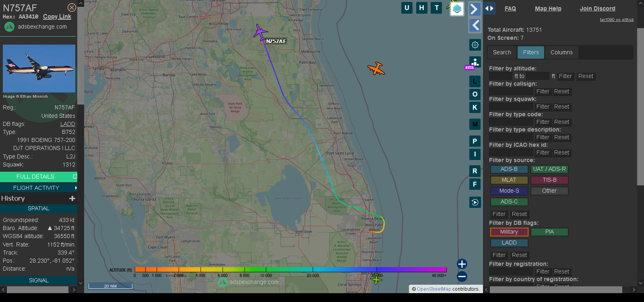This screenshot has width=644, height=302.
Task: Click the right-pointing chevron map button
Action: point(475,9)
